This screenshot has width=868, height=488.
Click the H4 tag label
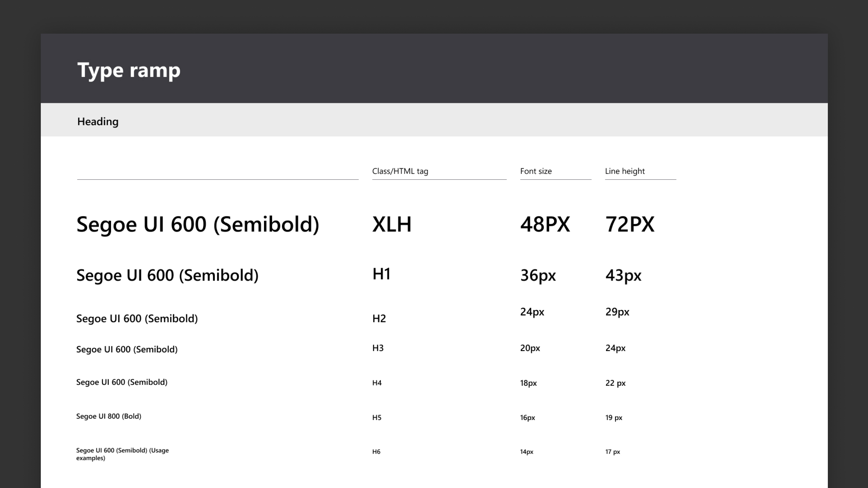(x=377, y=383)
